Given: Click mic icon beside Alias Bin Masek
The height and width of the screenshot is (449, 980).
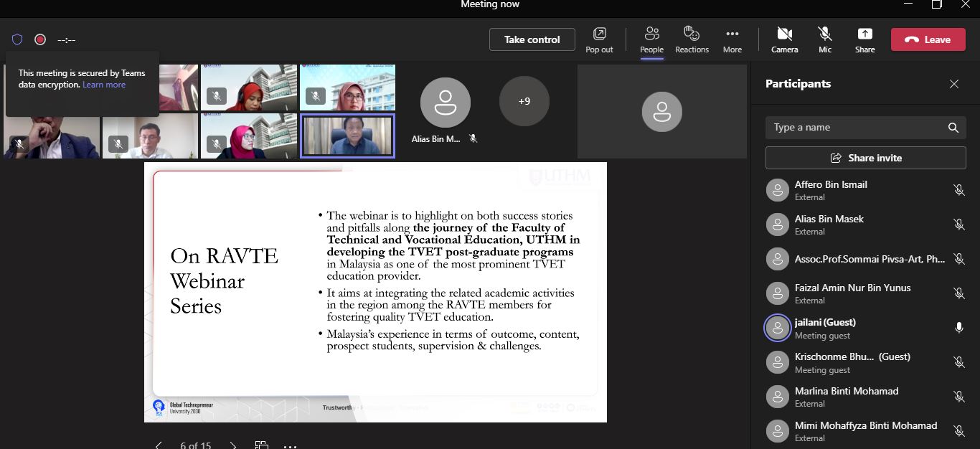Looking at the screenshot, I should (x=958, y=225).
